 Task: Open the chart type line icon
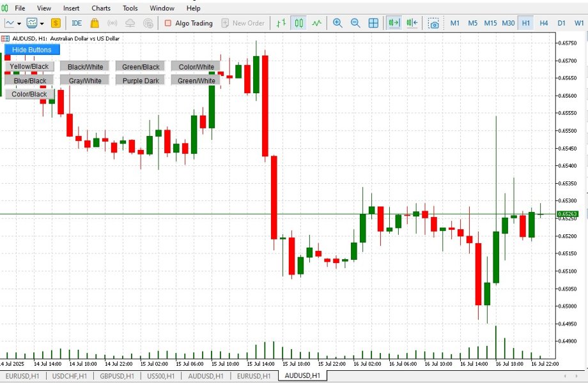click(x=9, y=23)
